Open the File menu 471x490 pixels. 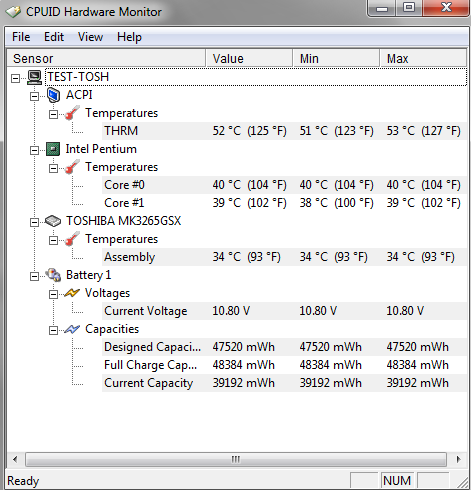tap(21, 37)
